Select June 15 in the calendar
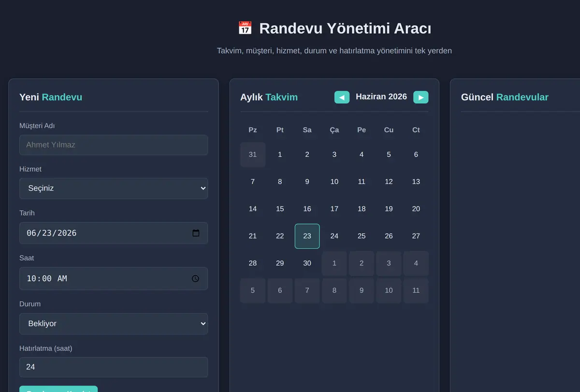 (280, 209)
